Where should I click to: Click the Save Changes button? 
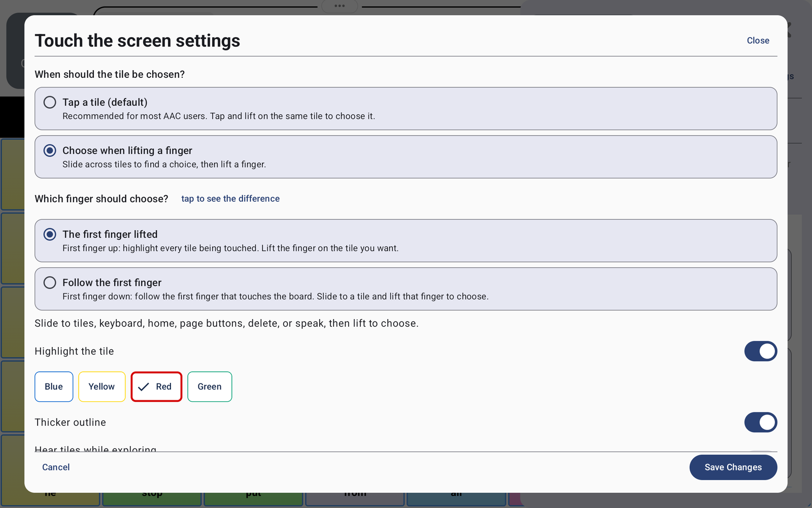pos(733,467)
